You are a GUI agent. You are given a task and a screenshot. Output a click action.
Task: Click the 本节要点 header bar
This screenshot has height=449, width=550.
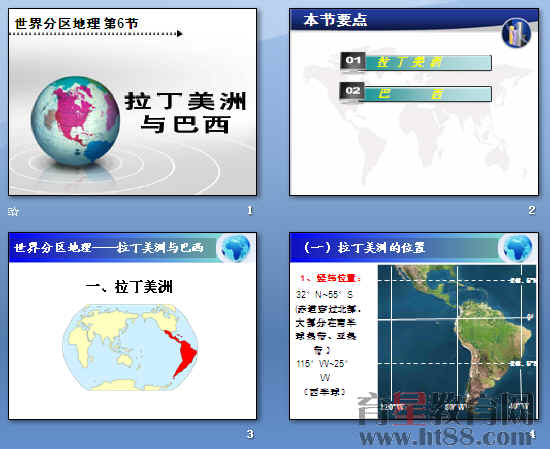414,20
